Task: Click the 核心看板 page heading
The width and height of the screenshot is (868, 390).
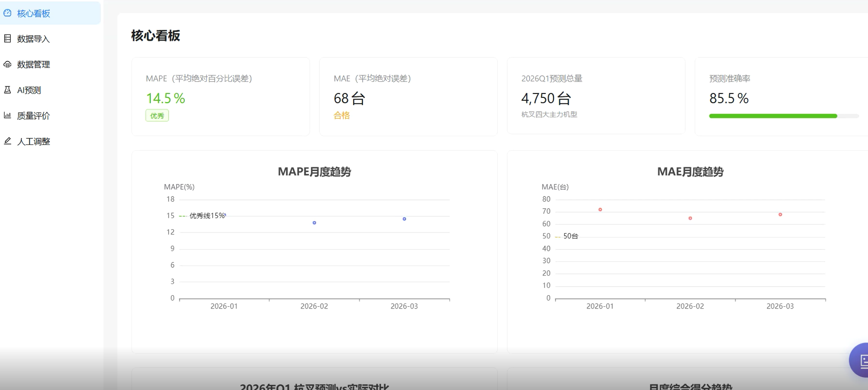Action: pyautogui.click(x=156, y=35)
